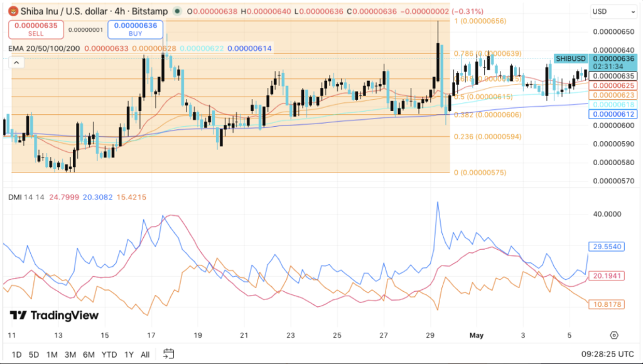Open the USD currency dropdown

(613, 12)
